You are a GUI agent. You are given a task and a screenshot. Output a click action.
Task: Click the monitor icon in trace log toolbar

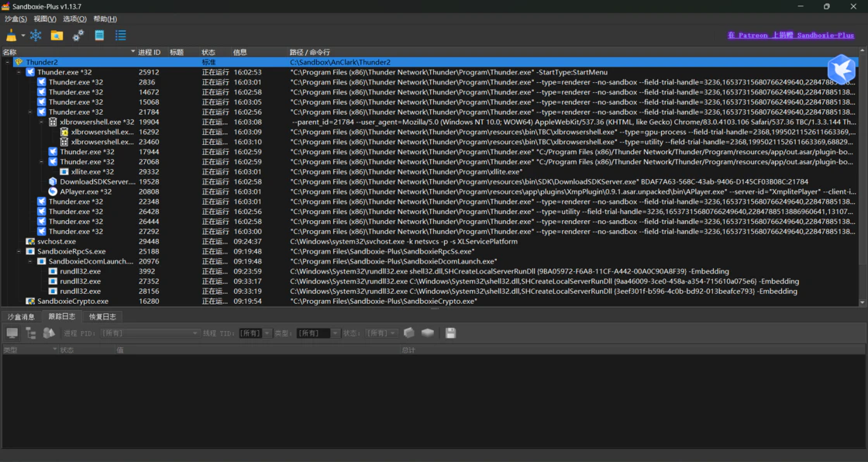coord(12,333)
